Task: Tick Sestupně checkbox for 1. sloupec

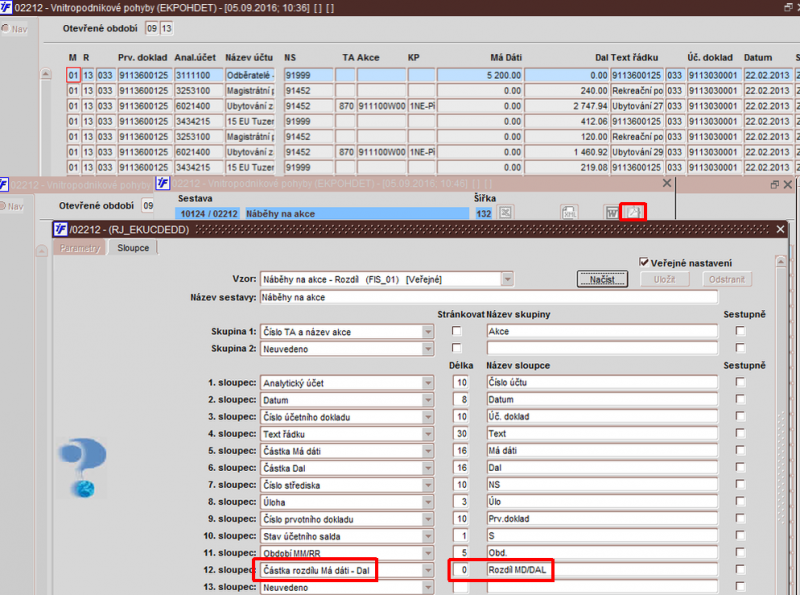Action: [740, 382]
